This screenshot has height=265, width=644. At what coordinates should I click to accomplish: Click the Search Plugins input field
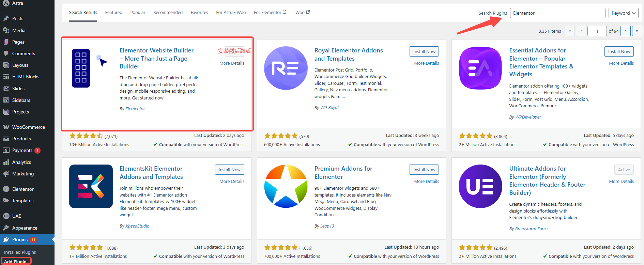pyautogui.click(x=557, y=13)
